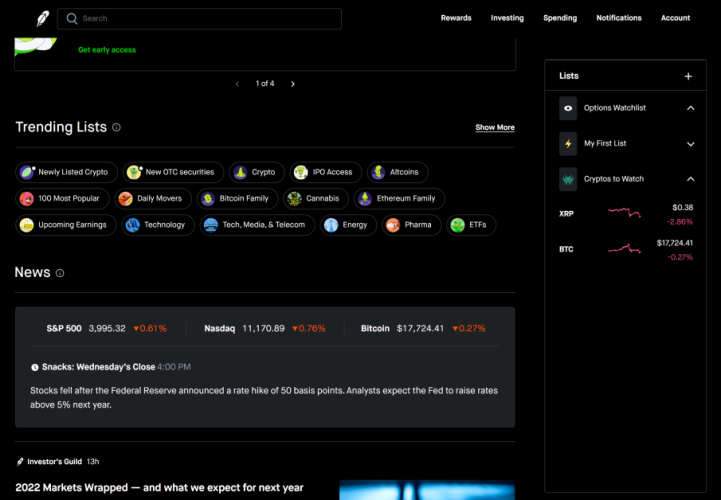Image resolution: width=721 pixels, height=500 pixels.
Task: Open the Newly Listed Crypto list icon
Action: click(27, 172)
